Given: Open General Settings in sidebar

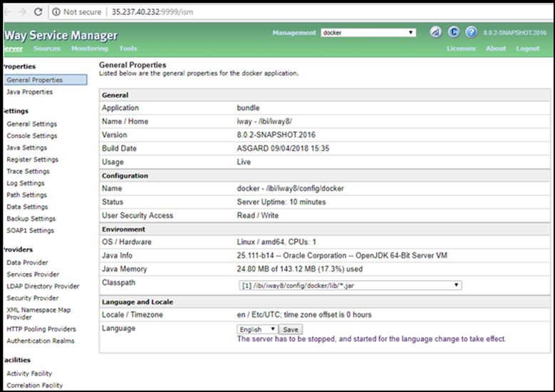Looking at the screenshot, I should click(32, 124).
